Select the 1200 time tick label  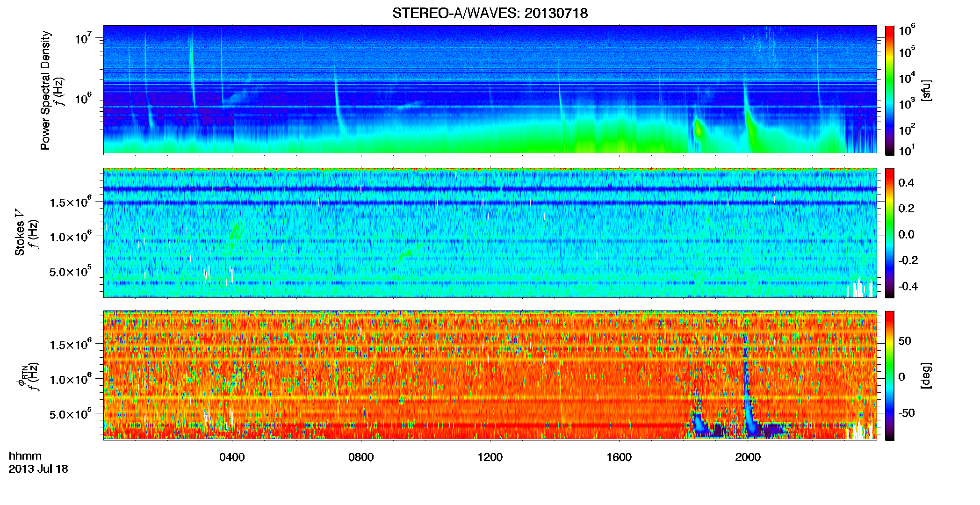point(490,457)
